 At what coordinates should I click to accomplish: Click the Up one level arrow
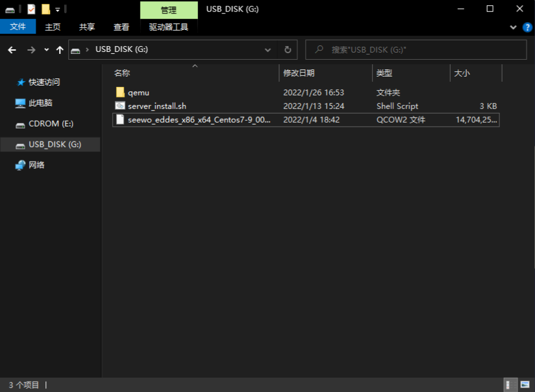(60, 50)
